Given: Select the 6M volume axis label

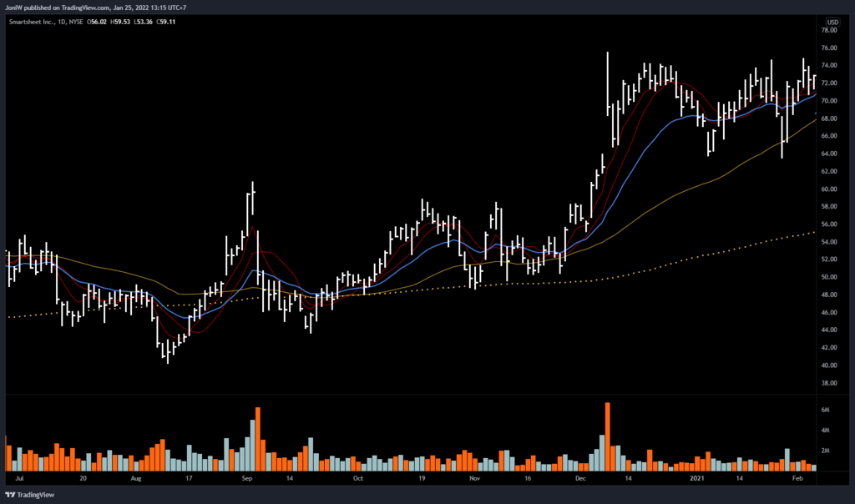Looking at the screenshot, I should coord(825,411).
